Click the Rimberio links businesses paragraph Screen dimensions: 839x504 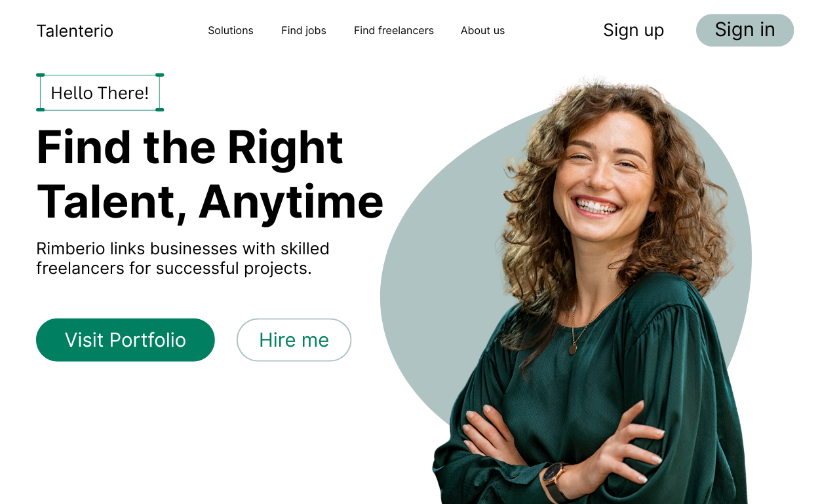[x=183, y=258]
